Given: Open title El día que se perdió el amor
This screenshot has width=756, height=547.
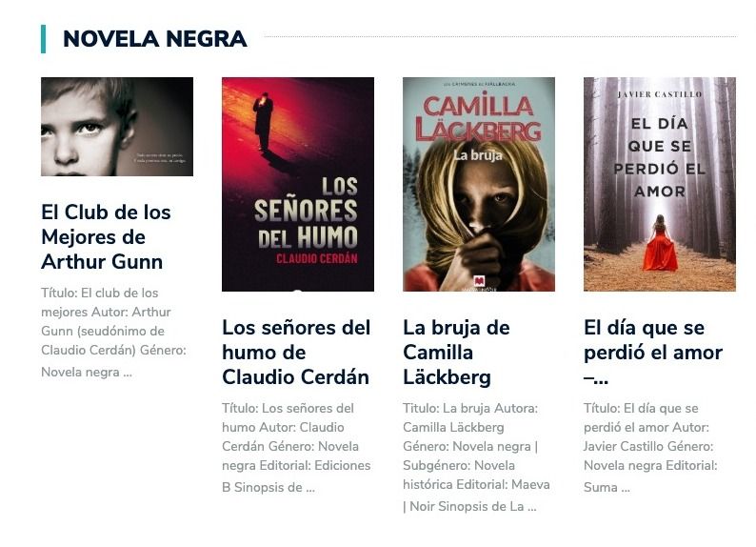Looking at the screenshot, I should point(653,353).
